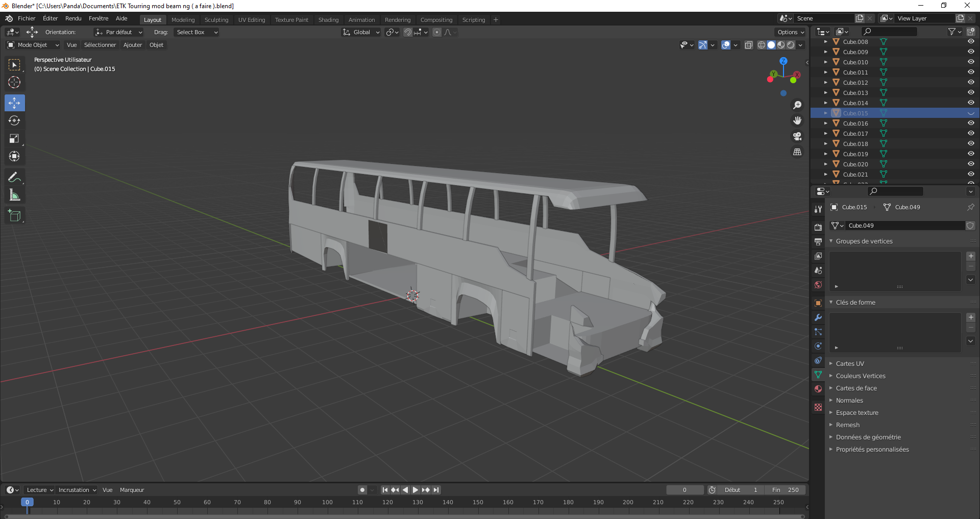Select the Move tool in toolbar
The height and width of the screenshot is (519, 980).
(14, 103)
